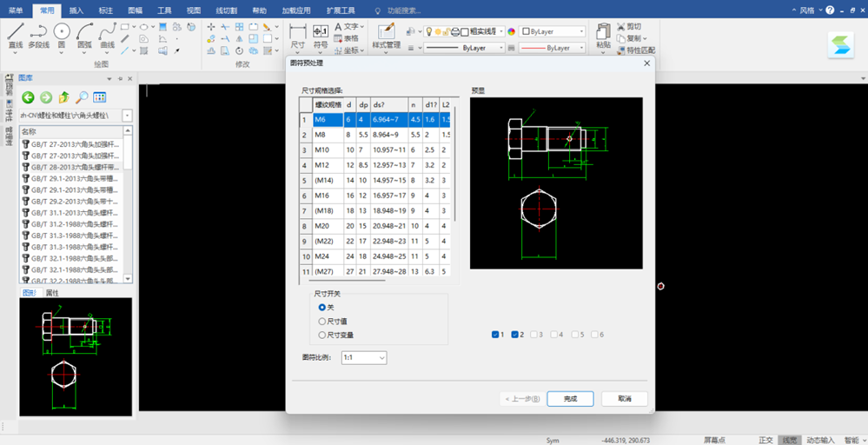868x445 pixels.
Task: Uncheck view checkbox 2
Action: coord(518,335)
